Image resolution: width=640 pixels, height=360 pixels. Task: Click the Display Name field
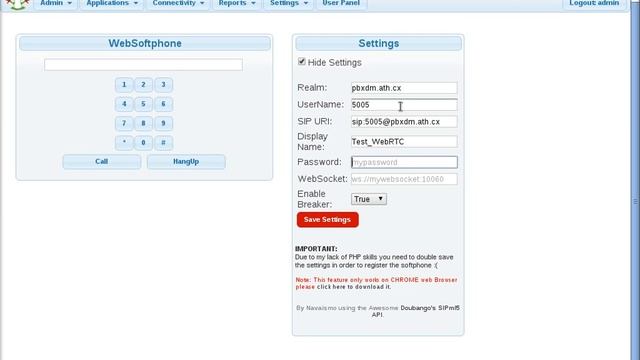click(404, 142)
